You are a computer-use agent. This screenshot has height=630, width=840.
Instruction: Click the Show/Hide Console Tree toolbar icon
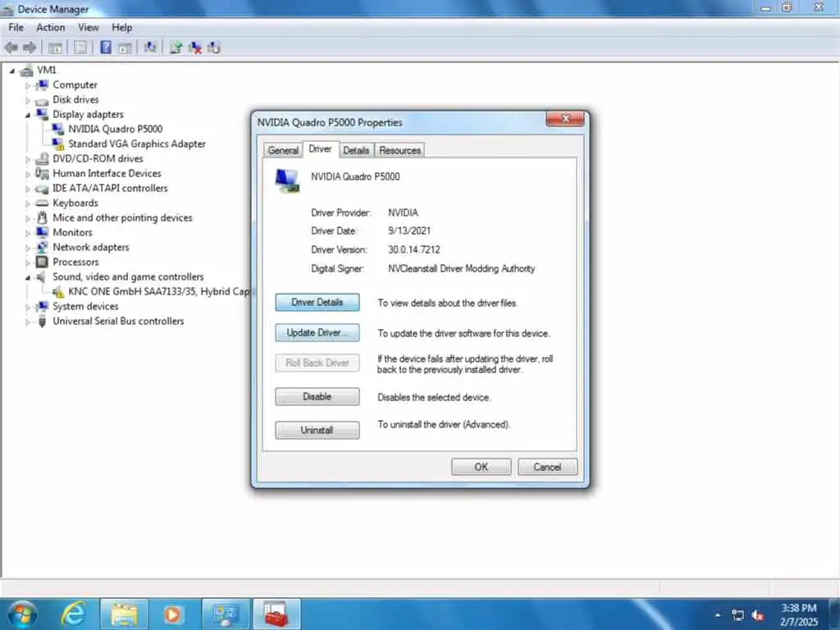55,48
